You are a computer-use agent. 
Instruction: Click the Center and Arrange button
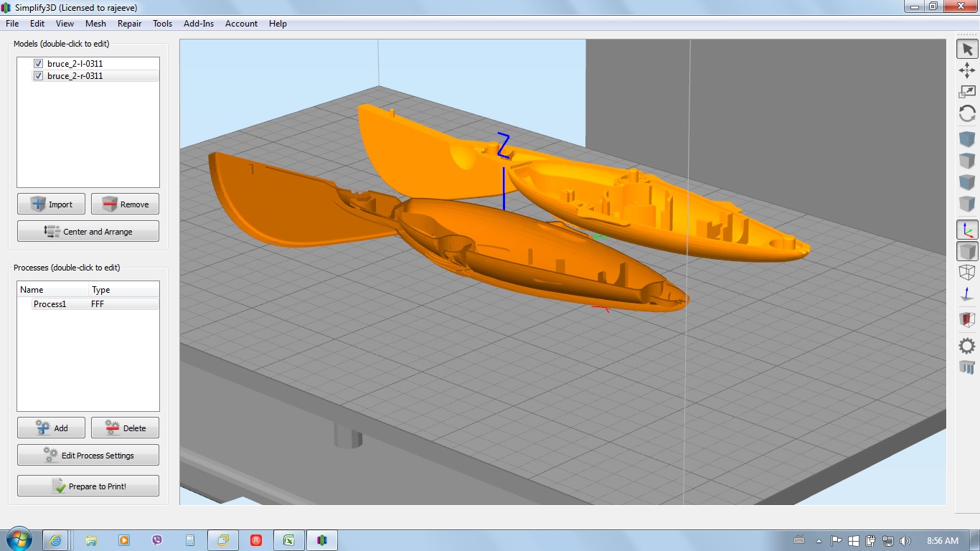(88, 232)
